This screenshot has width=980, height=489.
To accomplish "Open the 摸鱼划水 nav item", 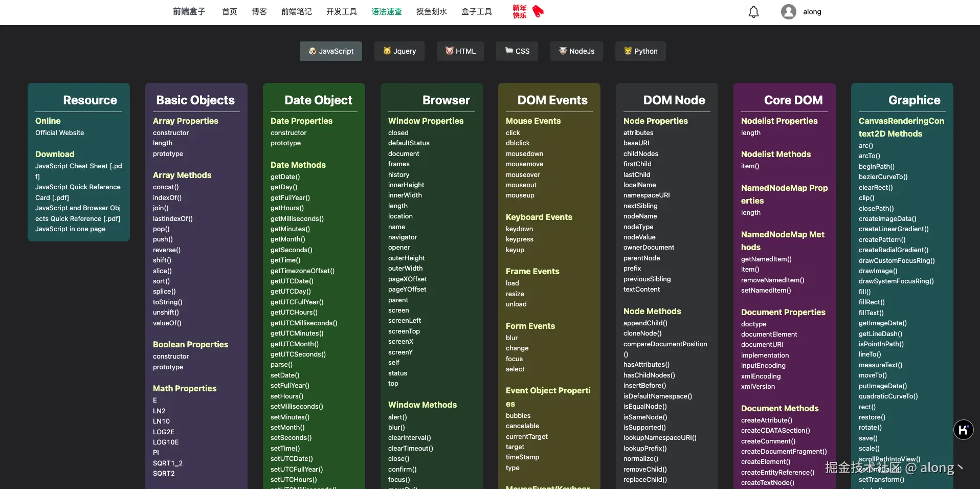I will click(x=432, y=12).
